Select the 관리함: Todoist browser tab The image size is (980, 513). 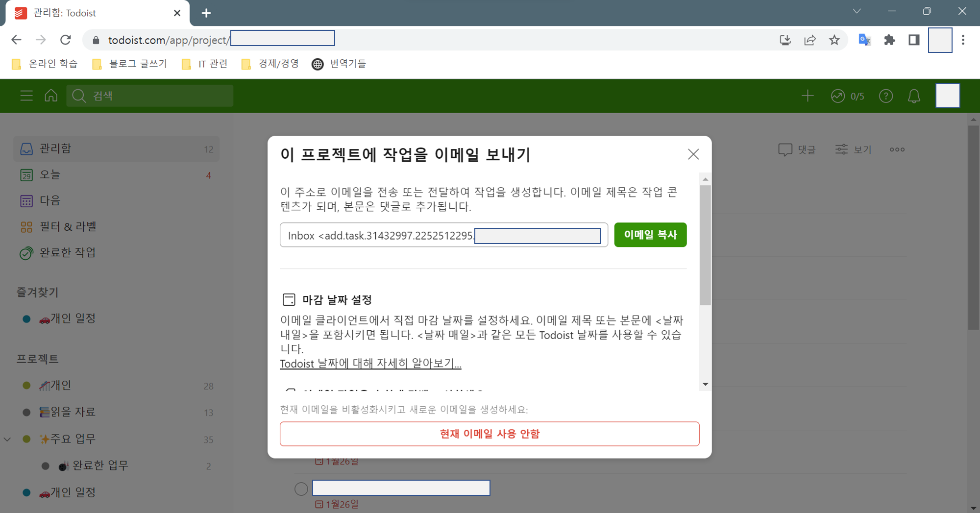pyautogui.click(x=97, y=13)
